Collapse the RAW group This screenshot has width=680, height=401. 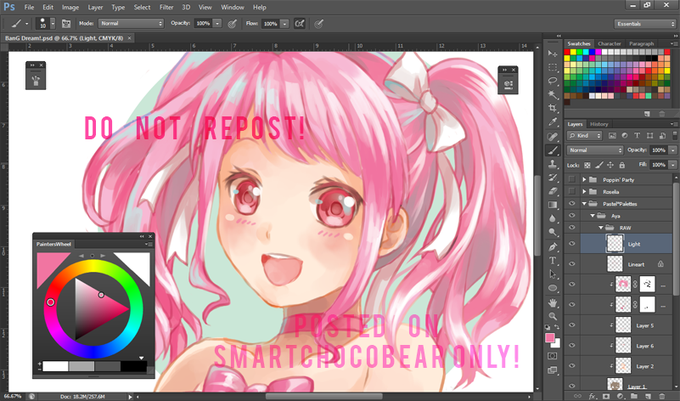(x=601, y=228)
